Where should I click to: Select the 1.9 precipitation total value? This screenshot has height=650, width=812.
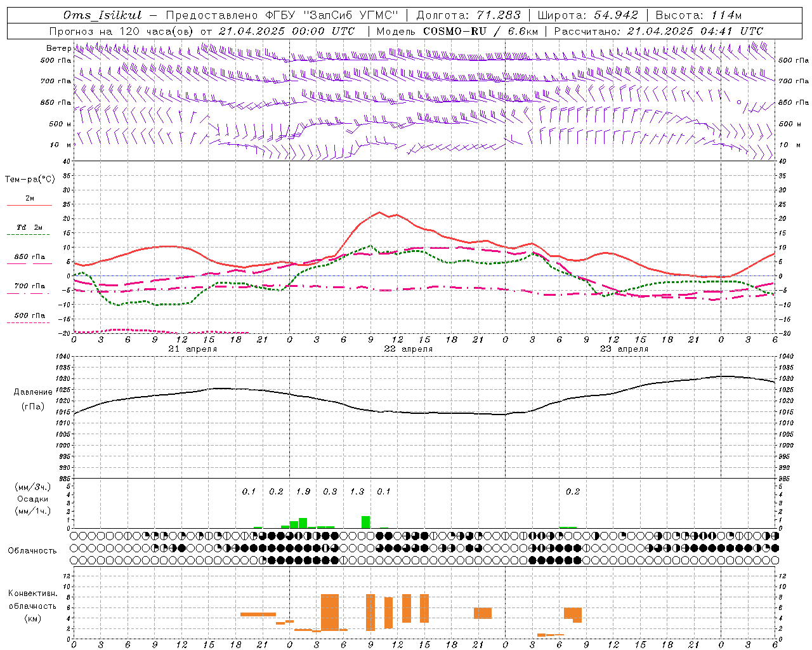click(x=303, y=491)
